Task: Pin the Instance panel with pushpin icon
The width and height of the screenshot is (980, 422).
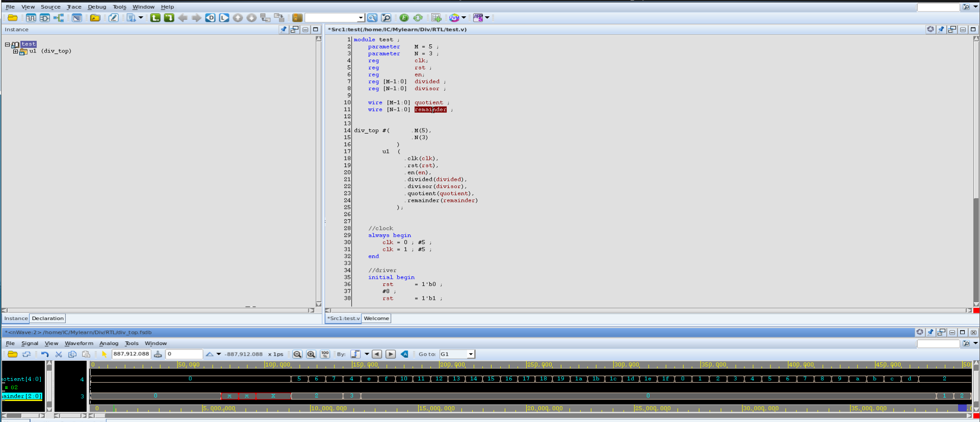Action: coord(284,30)
